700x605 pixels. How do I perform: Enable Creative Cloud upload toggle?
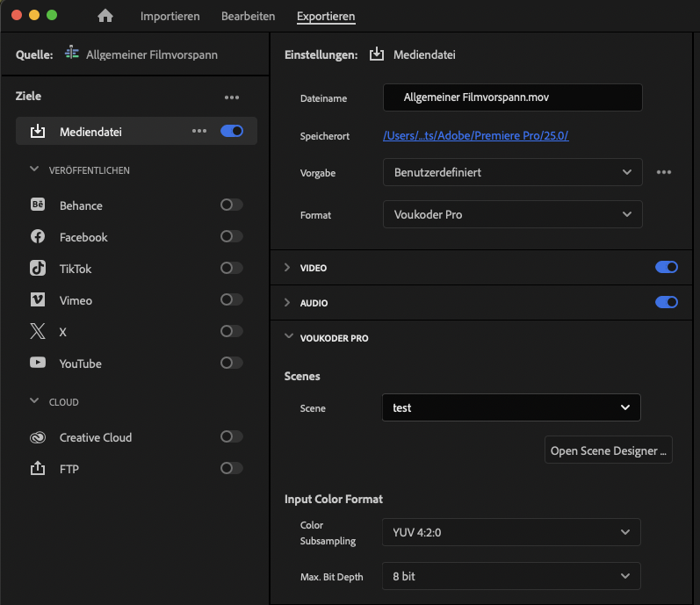pyautogui.click(x=232, y=436)
